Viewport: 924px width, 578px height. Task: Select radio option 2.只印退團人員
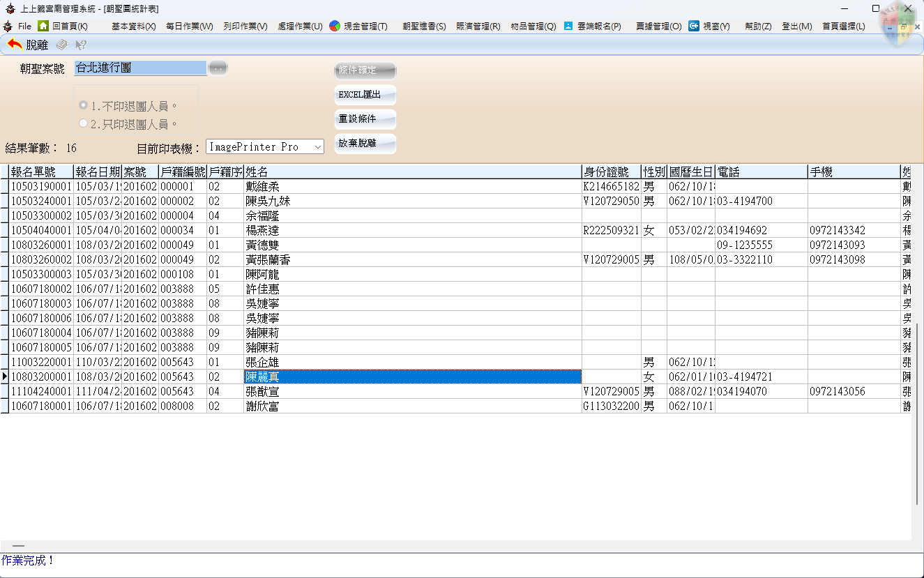coord(84,123)
